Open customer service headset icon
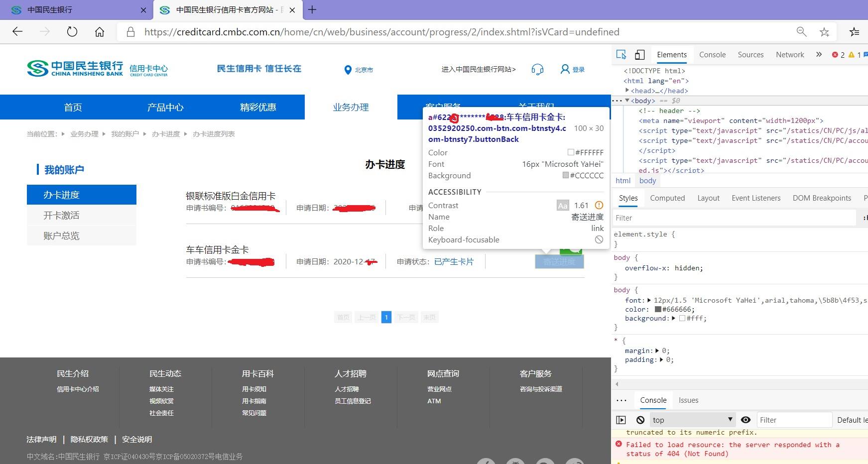868x464 pixels. (537, 69)
